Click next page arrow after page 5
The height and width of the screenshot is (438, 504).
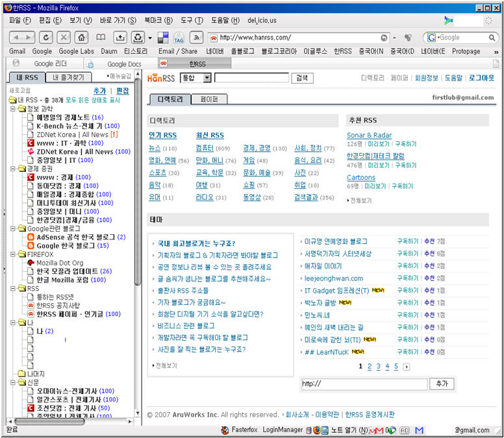tap(407, 367)
